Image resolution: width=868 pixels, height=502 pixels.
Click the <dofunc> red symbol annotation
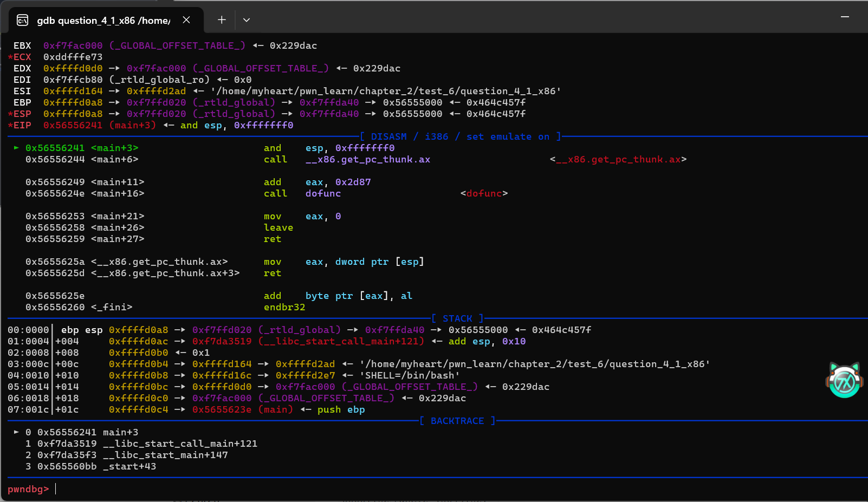click(484, 193)
